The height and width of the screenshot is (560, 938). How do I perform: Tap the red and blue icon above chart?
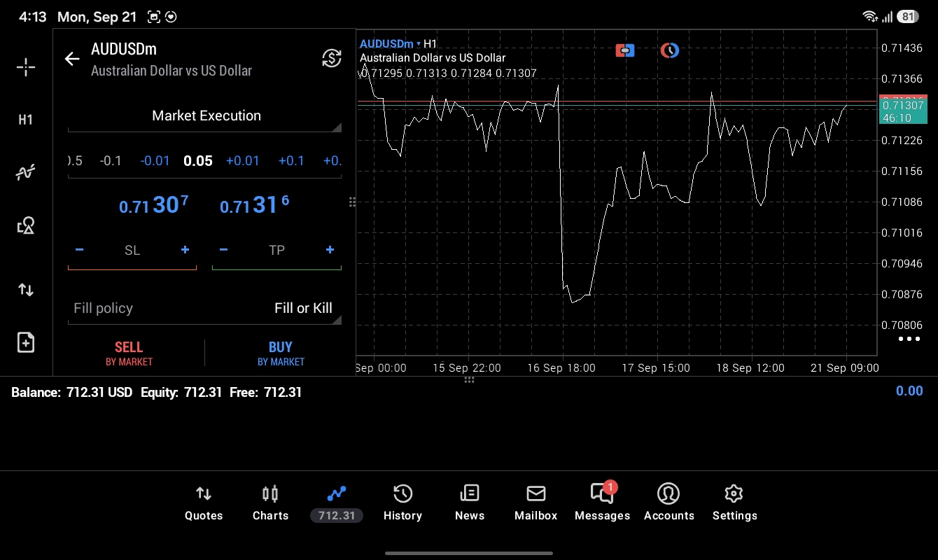(x=625, y=50)
